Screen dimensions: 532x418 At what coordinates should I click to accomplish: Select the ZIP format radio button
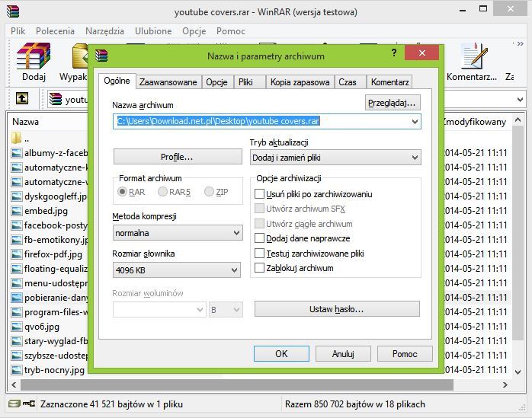[209, 192]
